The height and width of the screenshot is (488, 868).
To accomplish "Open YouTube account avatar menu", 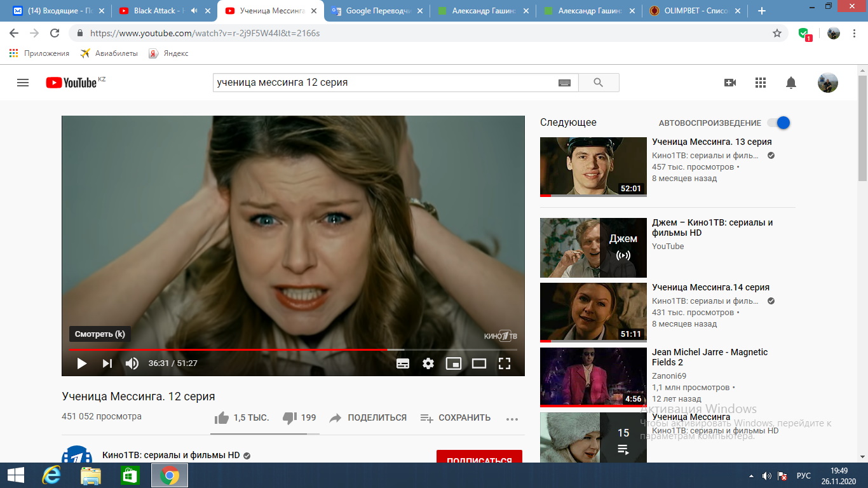I will pos(827,83).
